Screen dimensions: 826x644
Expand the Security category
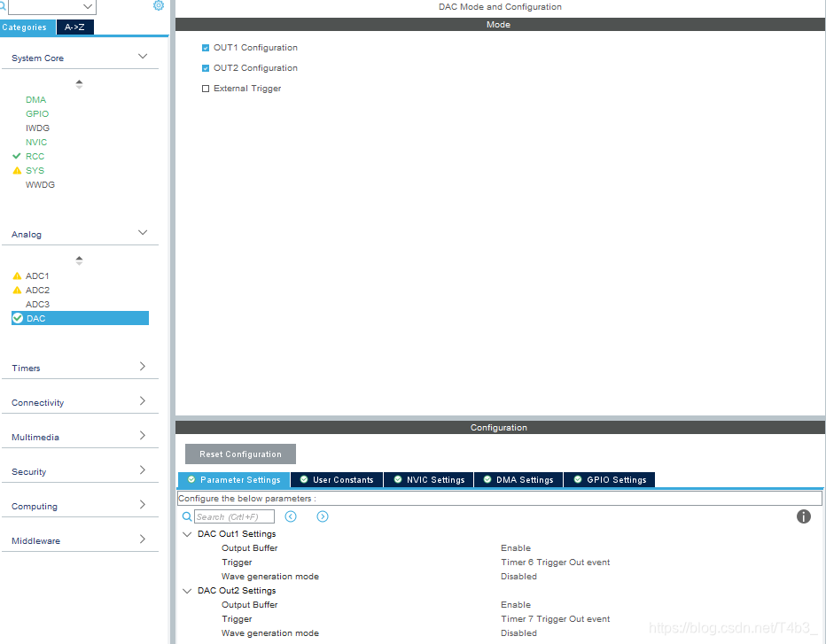[x=142, y=469]
